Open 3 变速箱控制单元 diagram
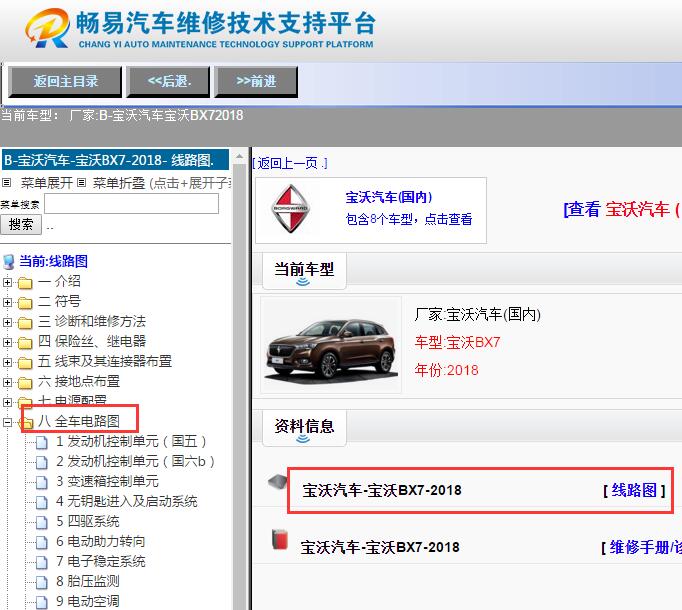The width and height of the screenshot is (682, 610). pos(107,482)
